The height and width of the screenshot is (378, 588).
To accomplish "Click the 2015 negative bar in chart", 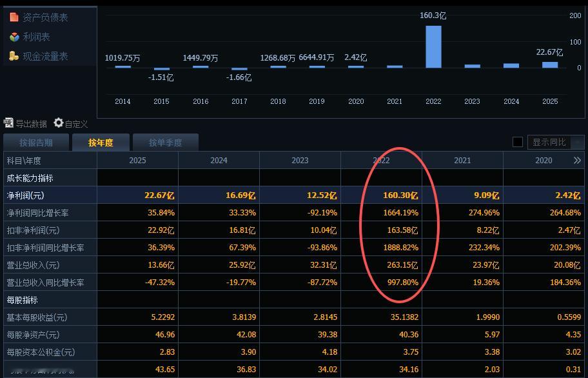I will click(162, 69).
